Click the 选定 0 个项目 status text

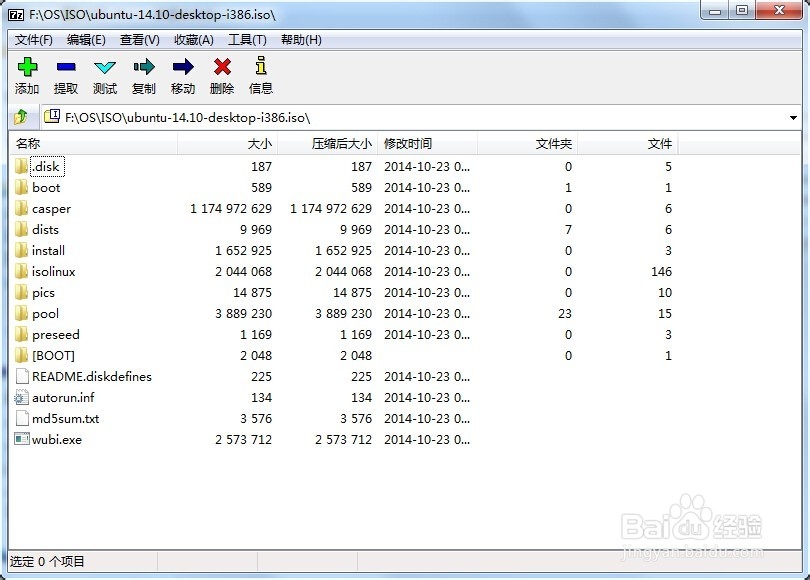47,561
